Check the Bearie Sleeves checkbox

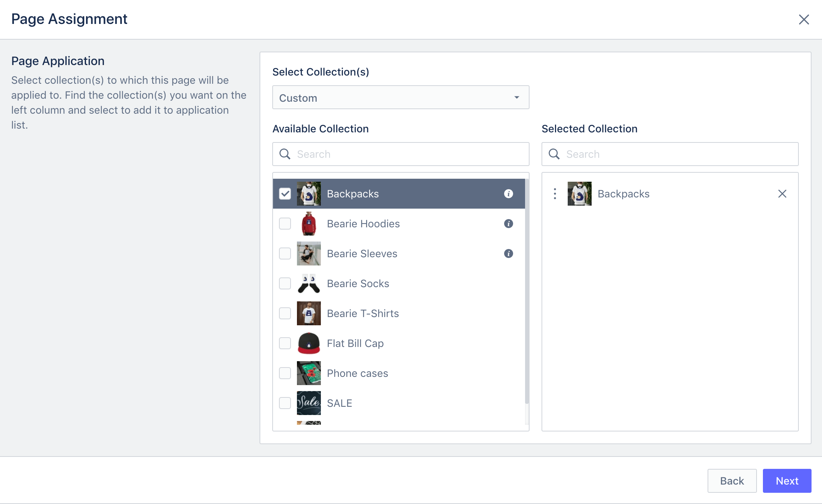(x=285, y=253)
